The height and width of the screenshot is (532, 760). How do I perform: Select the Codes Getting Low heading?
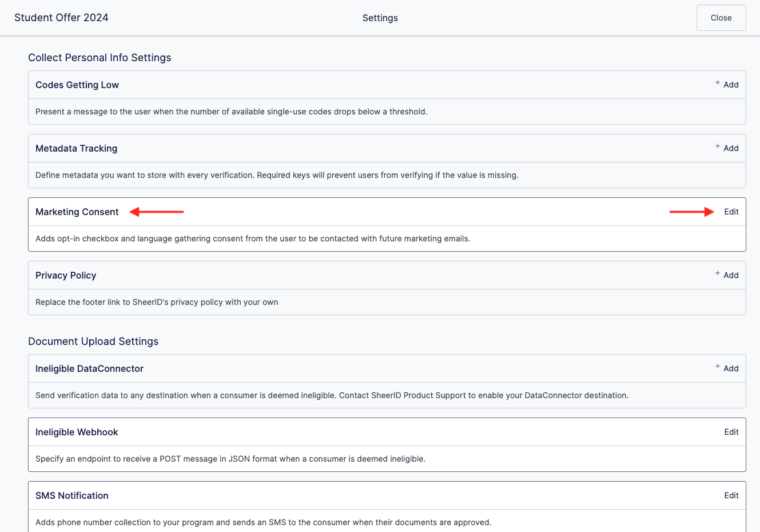pos(77,85)
